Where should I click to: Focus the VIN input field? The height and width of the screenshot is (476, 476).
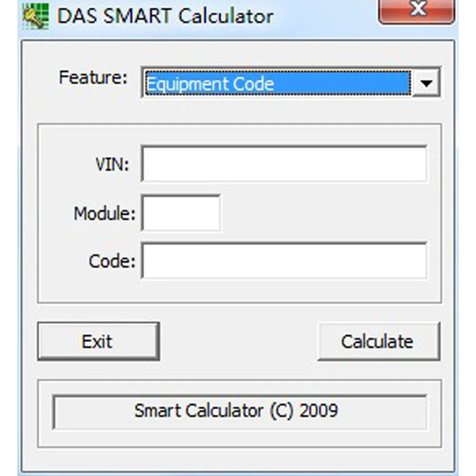(x=284, y=164)
